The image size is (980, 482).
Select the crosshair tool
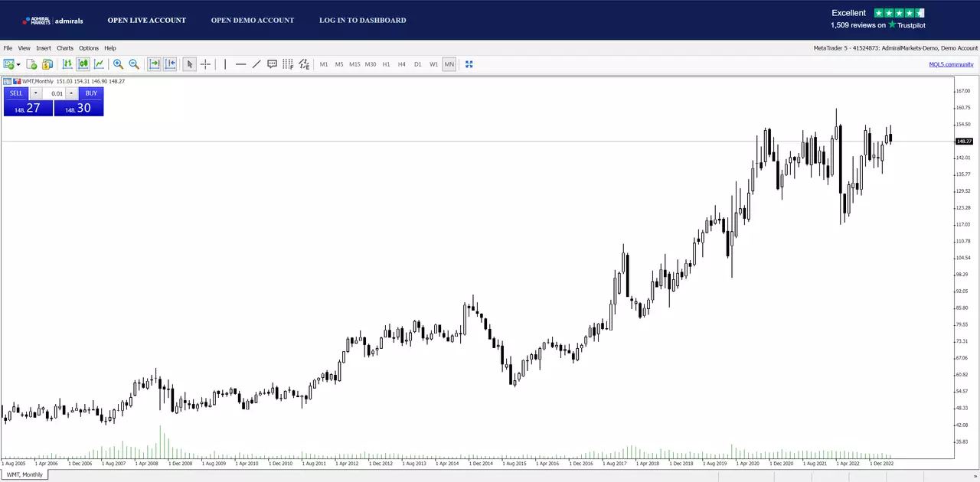205,64
